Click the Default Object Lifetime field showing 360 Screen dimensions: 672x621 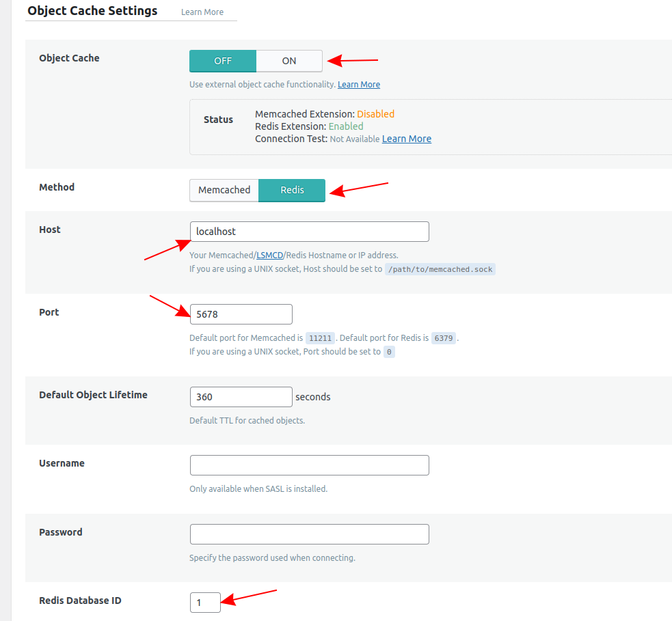click(241, 397)
